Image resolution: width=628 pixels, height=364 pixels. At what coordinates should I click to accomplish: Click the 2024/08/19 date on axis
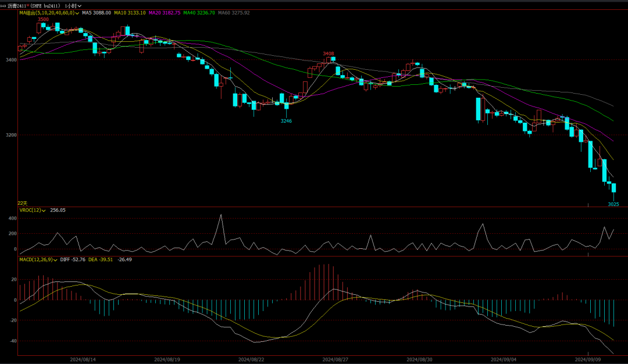click(167, 359)
